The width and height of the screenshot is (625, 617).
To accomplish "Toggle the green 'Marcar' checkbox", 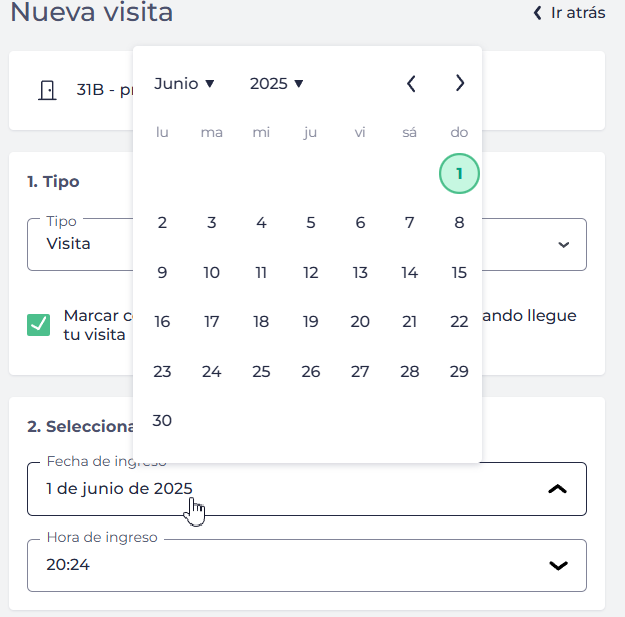I will [x=39, y=325].
